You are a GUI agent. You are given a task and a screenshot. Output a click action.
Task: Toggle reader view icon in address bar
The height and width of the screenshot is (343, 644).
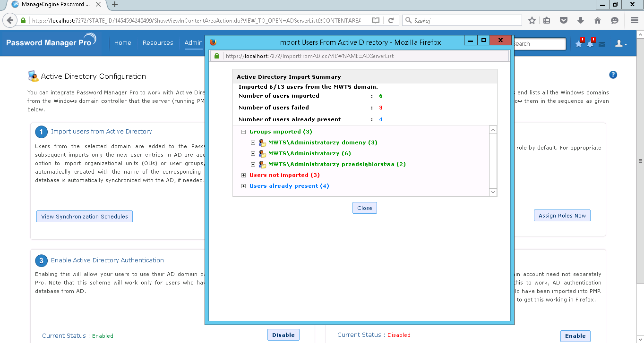[376, 20]
